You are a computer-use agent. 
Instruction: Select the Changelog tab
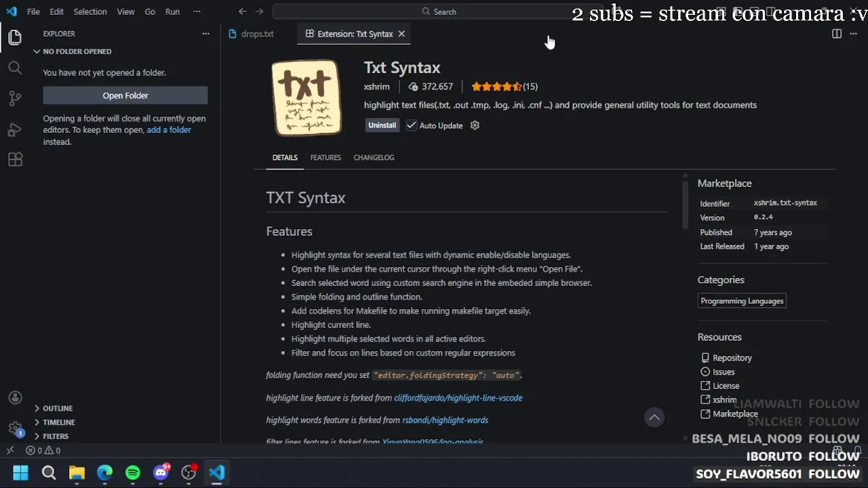(x=374, y=157)
